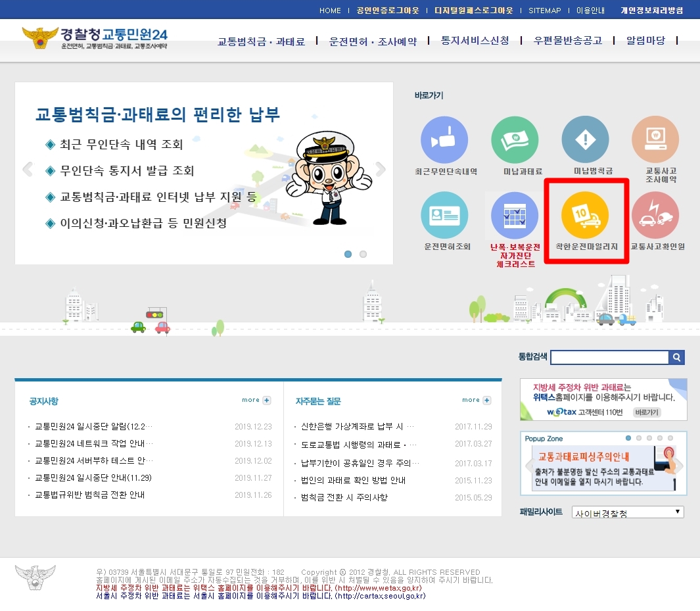
Task: Open the 패밀리사이트 사이버경찰청 dropdown
Action: tap(628, 512)
